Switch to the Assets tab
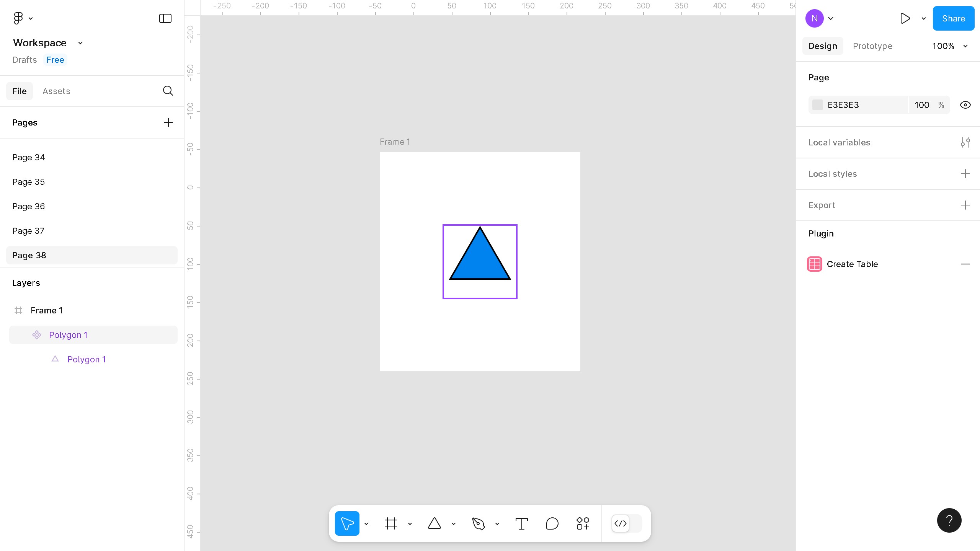The width and height of the screenshot is (980, 551). coord(56,91)
